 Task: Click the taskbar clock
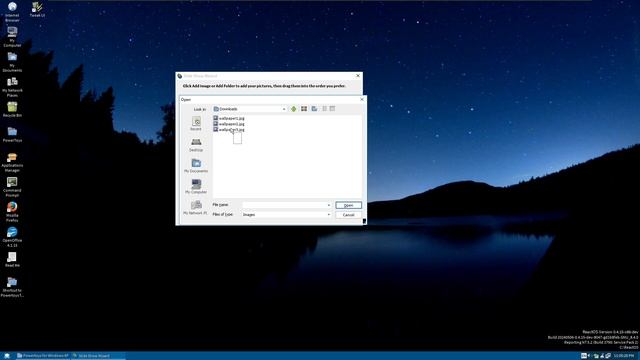tap(624, 356)
